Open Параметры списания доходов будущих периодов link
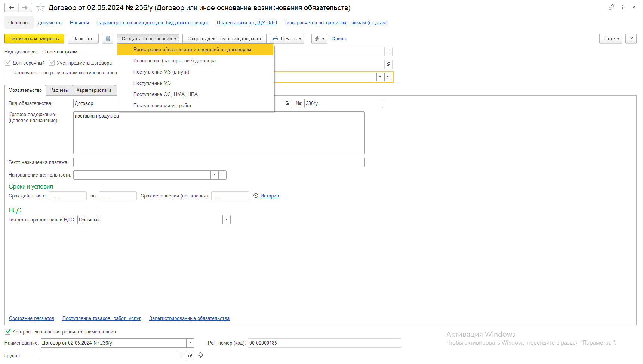The image size is (643, 364). tap(153, 23)
